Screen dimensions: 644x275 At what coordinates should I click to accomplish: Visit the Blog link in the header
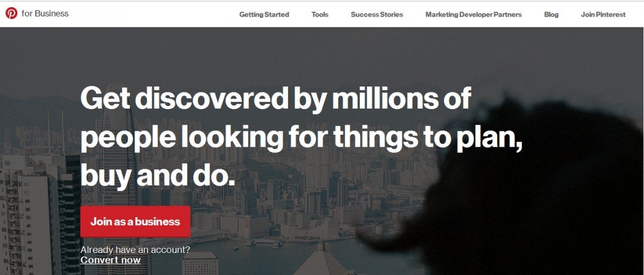(x=551, y=14)
